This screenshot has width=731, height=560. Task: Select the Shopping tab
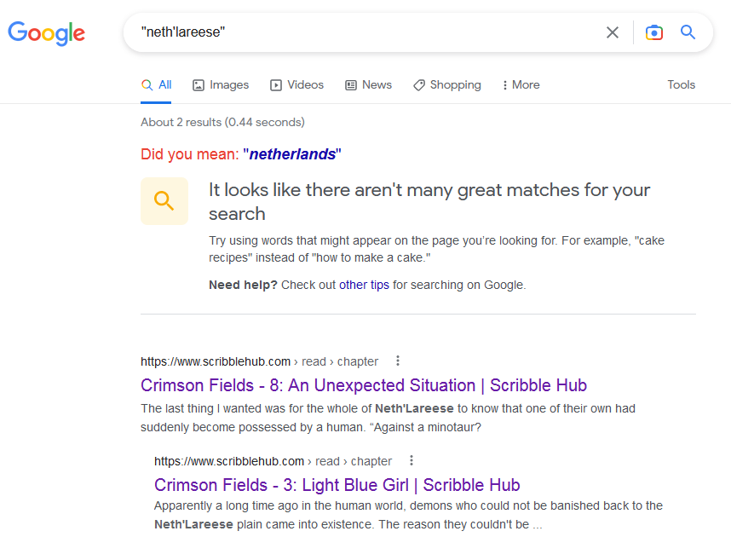[446, 84]
